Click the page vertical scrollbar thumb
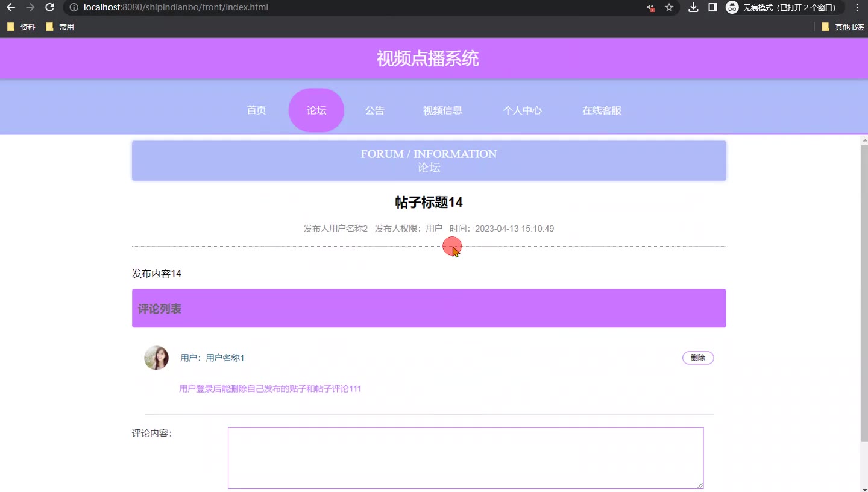868x492 pixels. (x=864, y=292)
